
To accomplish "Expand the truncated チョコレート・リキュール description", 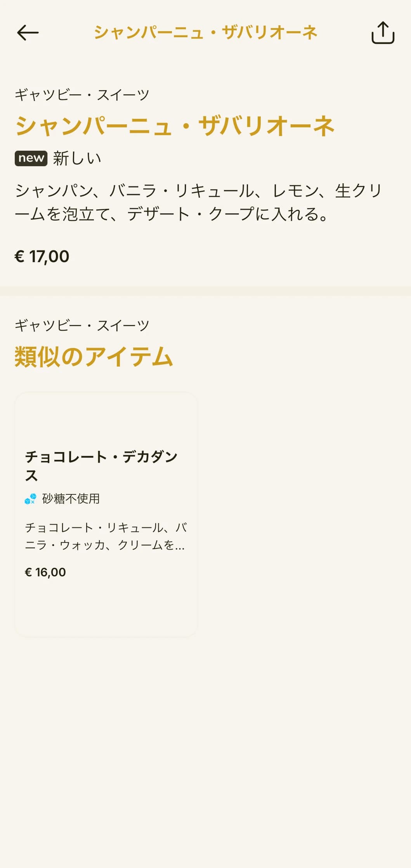I will click(106, 536).
